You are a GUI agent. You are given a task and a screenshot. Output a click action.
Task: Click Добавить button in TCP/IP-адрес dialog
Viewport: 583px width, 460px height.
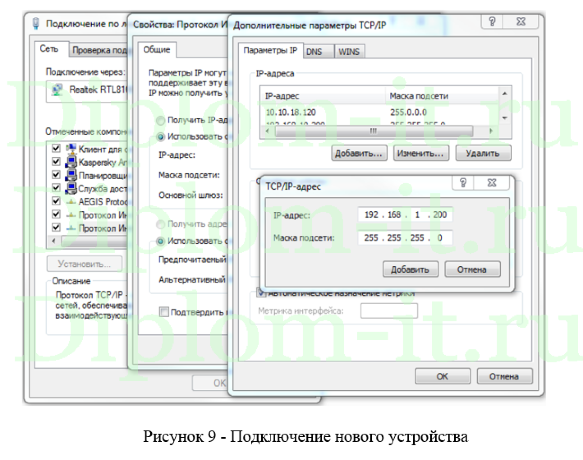pyautogui.click(x=410, y=269)
